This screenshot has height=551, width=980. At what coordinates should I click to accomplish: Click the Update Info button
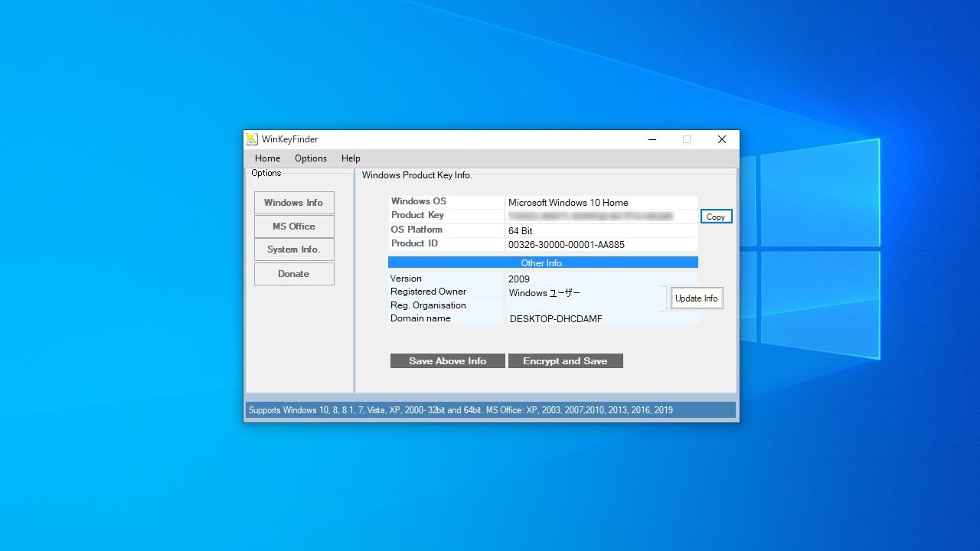tap(697, 298)
